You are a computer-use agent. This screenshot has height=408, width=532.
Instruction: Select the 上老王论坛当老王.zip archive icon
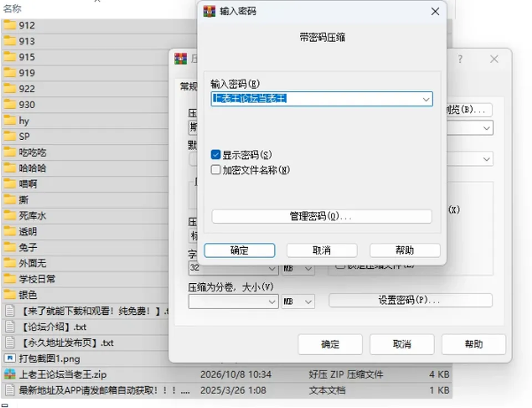tap(9, 374)
